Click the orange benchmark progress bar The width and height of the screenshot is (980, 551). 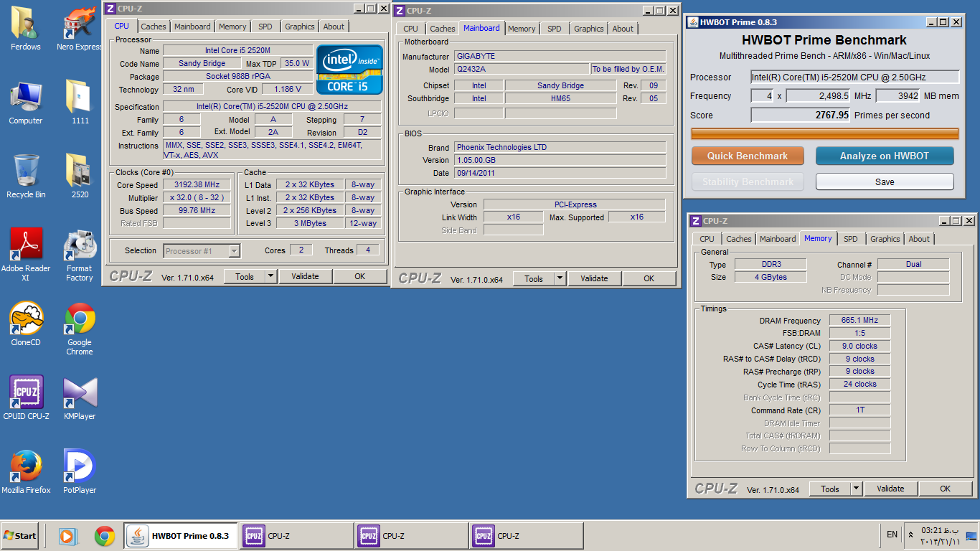(x=825, y=133)
